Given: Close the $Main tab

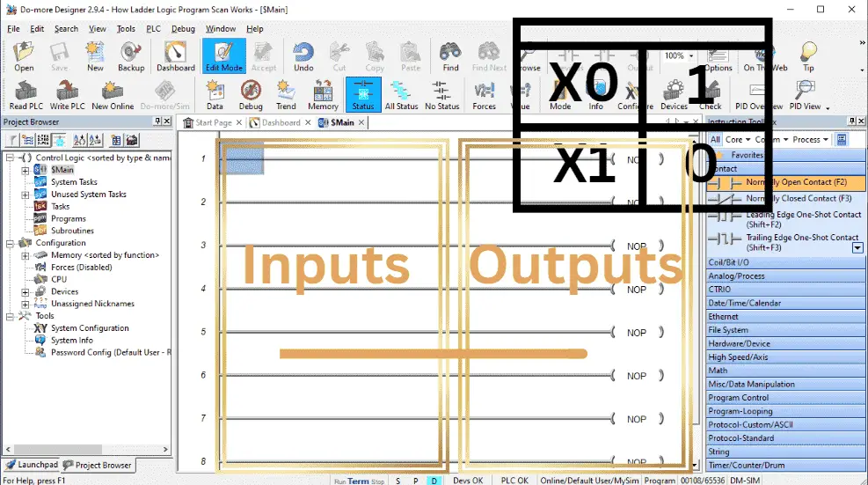Looking at the screenshot, I should pos(361,122).
